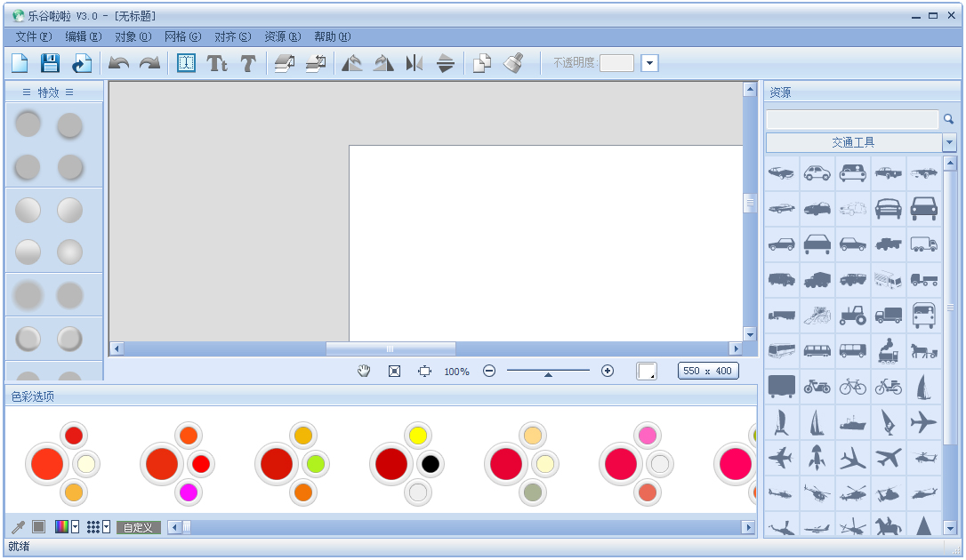Click the blue floppy disk save icon
Screen dimensions: 966x560
50,63
